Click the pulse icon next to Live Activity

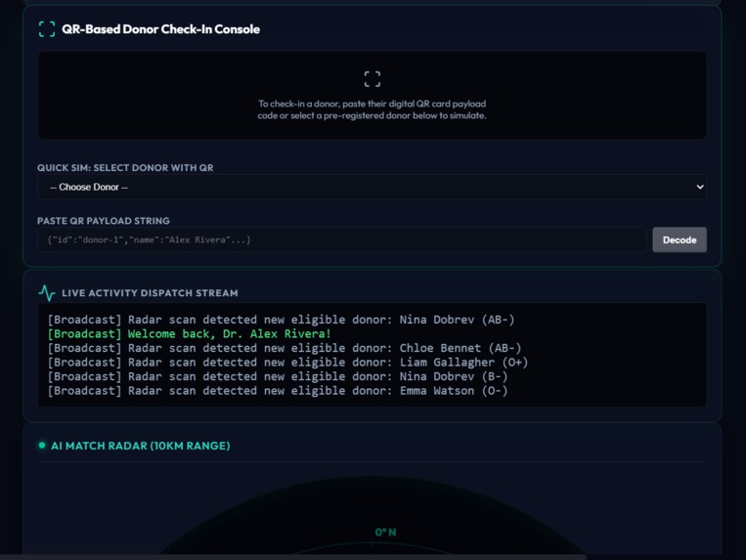click(x=47, y=293)
